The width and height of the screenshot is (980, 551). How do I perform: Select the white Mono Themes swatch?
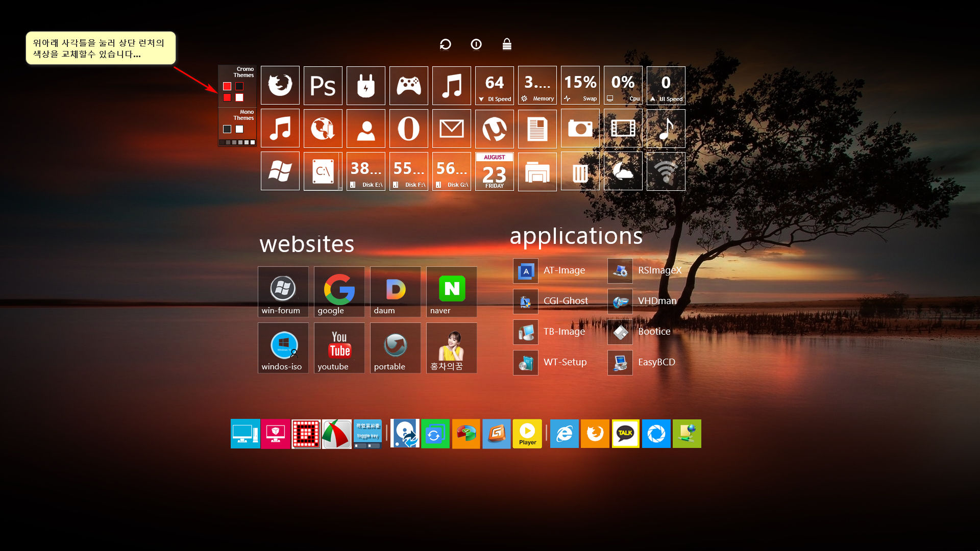coord(239,129)
